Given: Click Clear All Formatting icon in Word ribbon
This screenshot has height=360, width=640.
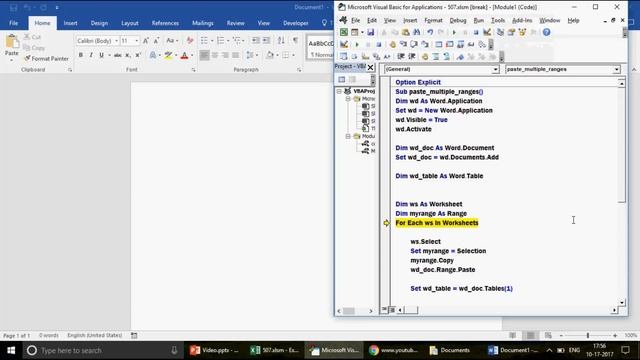Looking at the screenshot, I should pos(190,40).
